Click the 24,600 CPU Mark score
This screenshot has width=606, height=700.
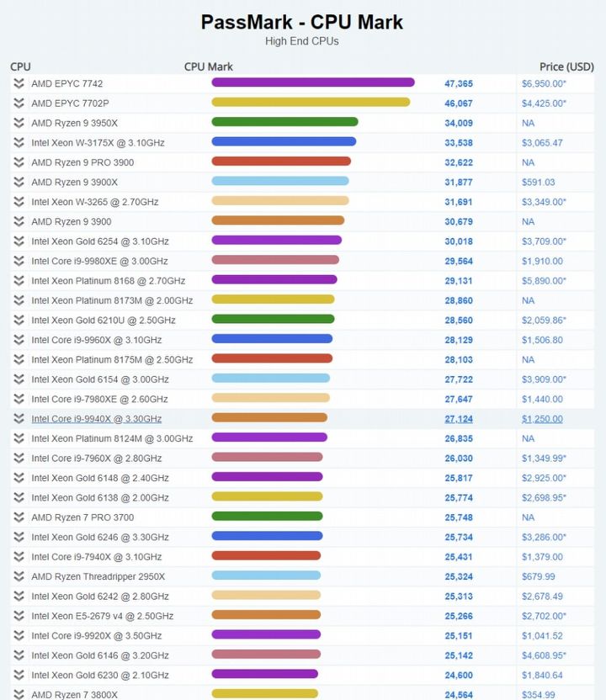(x=459, y=675)
